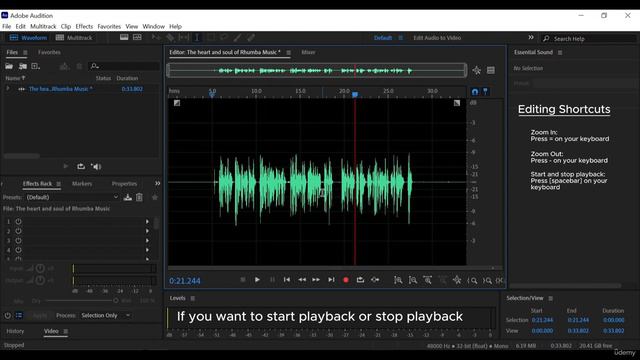Open the Multitrack menu in menu bar

(43, 27)
